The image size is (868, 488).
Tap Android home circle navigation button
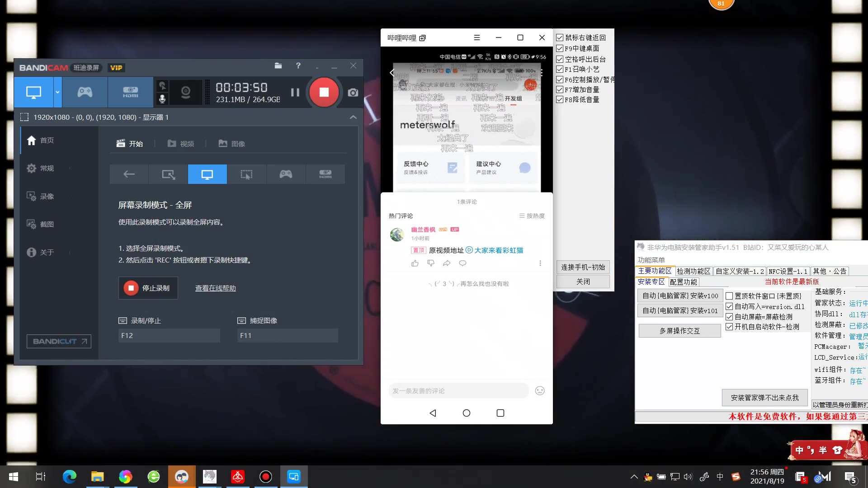pos(467,413)
